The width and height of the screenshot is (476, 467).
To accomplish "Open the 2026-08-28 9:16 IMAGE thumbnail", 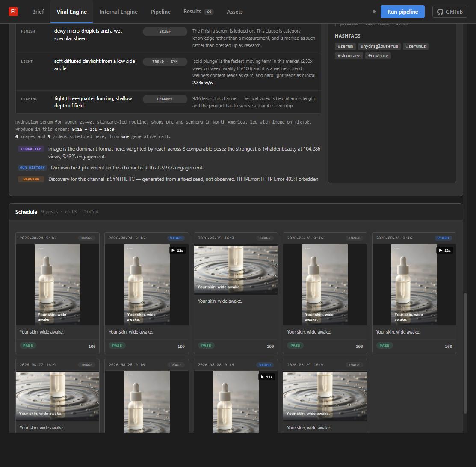I will (147, 402).
